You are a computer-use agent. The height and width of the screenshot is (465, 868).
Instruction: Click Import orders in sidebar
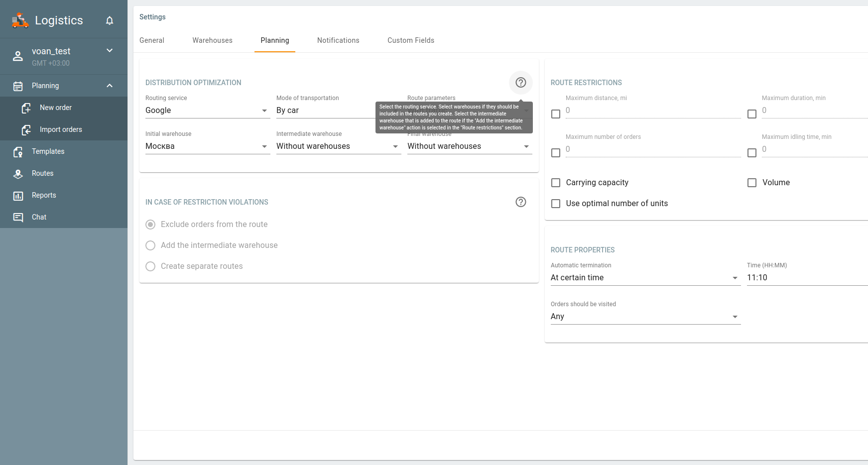pyautogui.click(x=61, y=129)
